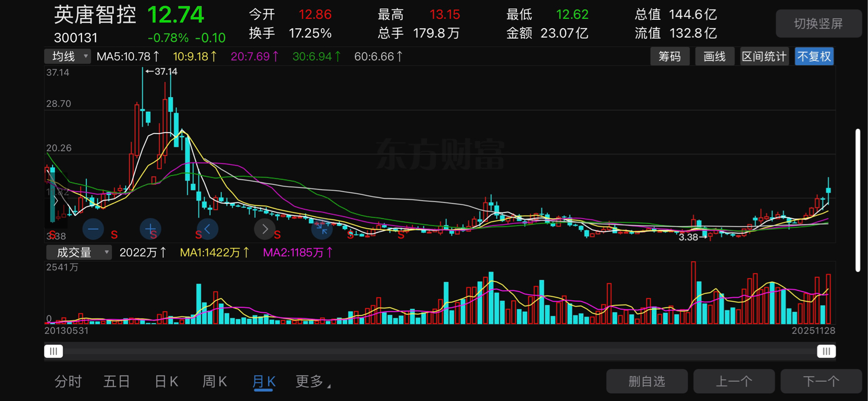868x401 pixels.
Task: Go to previous stock with 上一个
Action: pyautogui.click(x=734, y=381)
